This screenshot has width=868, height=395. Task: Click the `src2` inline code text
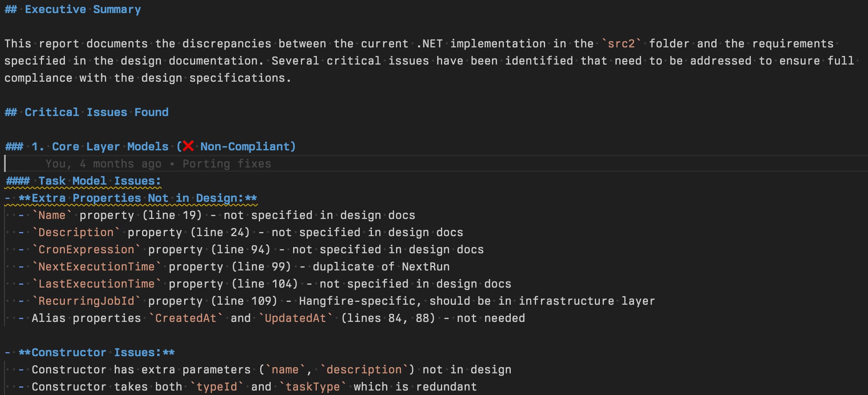621,44
